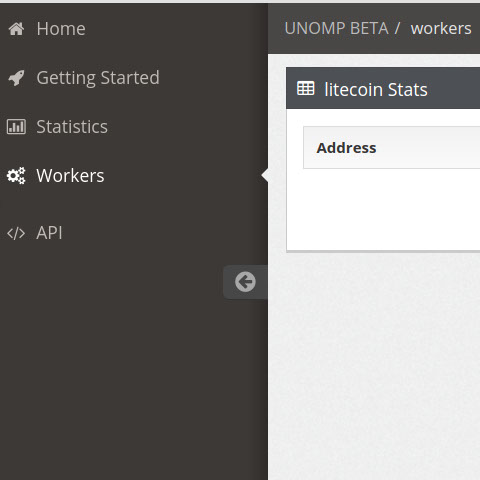Viewport: 480px width, 480px height.
Task: Click the litecoin Stats panel title
Action: (376, 90)
